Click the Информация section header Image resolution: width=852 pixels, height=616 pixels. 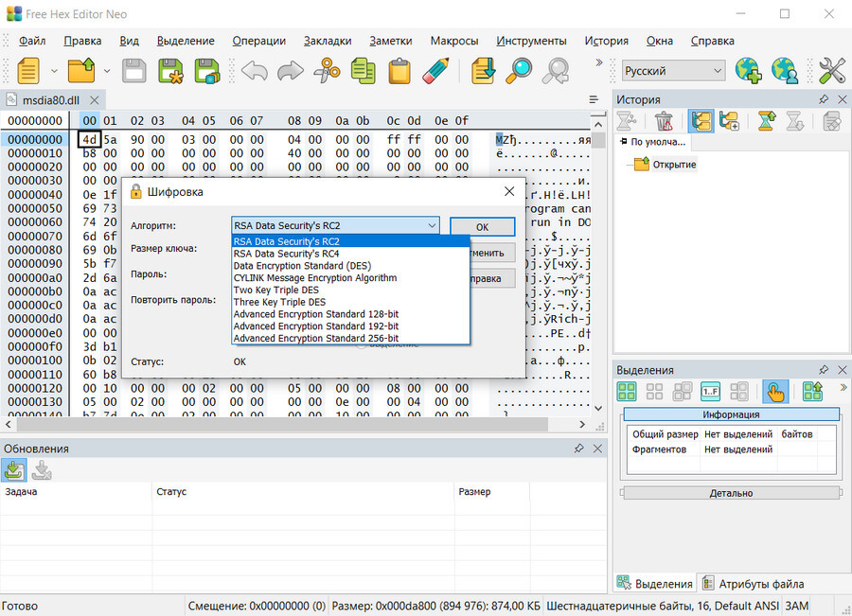731,414
